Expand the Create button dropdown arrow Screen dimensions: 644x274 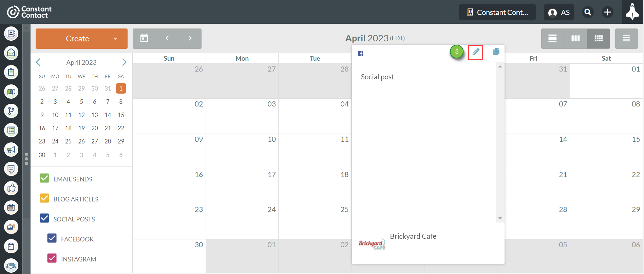click(115, 39)
